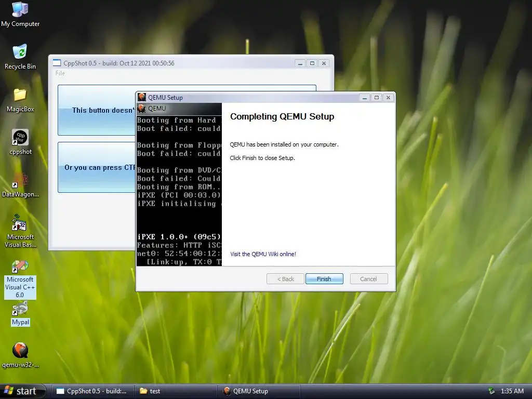Screen dimensions: 532x399
Task: Close the QEMU Setup window
Action: pyautogui.click(x=389, y=98)
